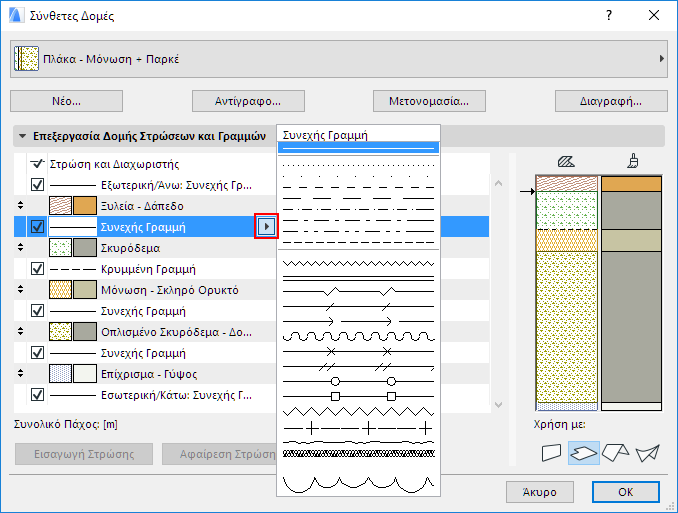This screenshot has width=678, height=513.
Task: Open the composite selector Πλάκα - Μόνωση + Παρκέ
Action: coord(339,59)
